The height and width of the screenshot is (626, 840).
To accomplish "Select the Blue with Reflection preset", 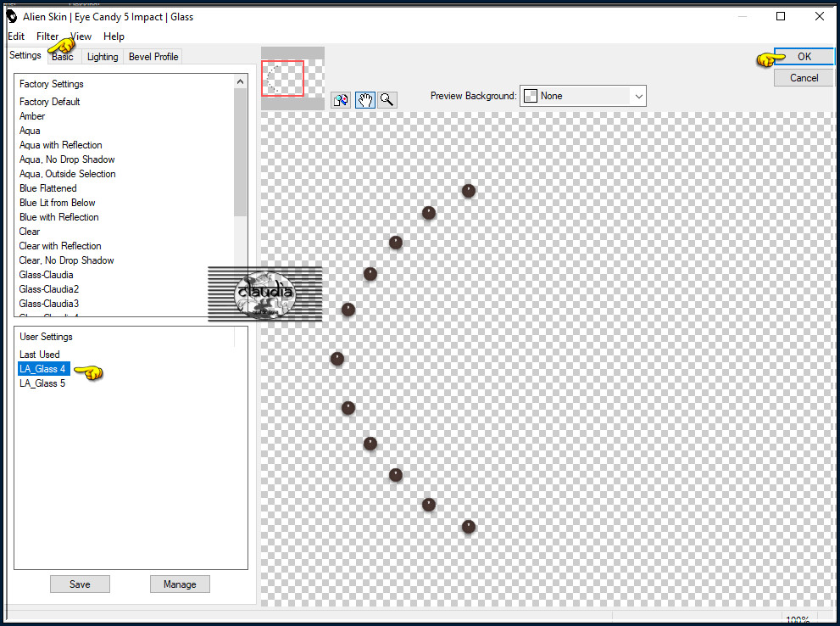I will click(x=59, y=218).
